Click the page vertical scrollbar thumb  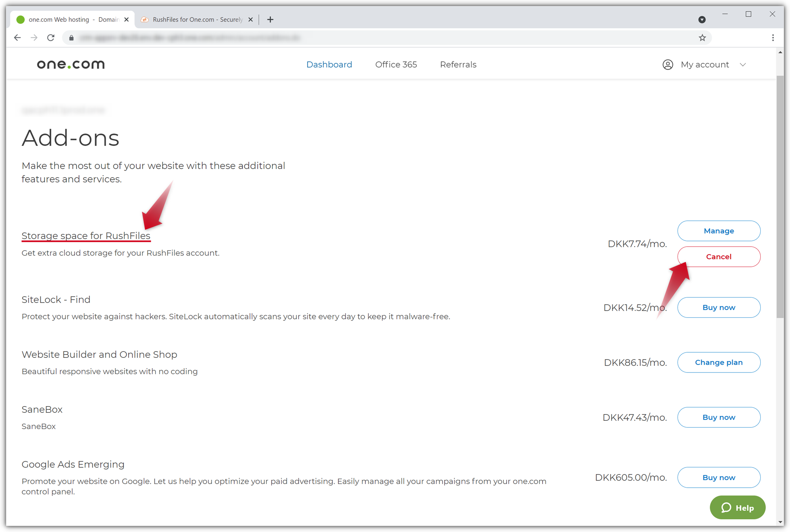(780, 196)
